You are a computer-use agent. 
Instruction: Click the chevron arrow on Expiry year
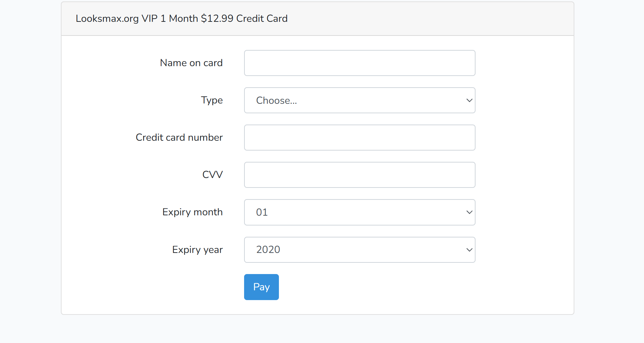tap(469, 250)
